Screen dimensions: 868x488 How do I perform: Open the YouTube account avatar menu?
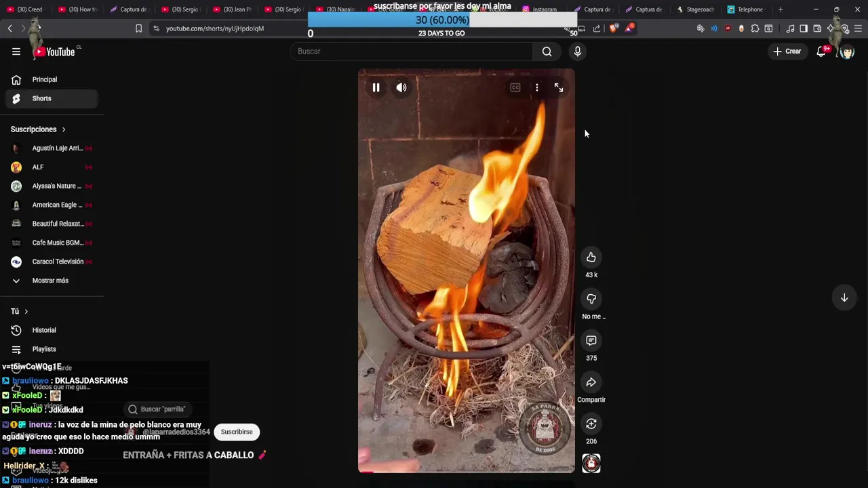click(846, 52)
